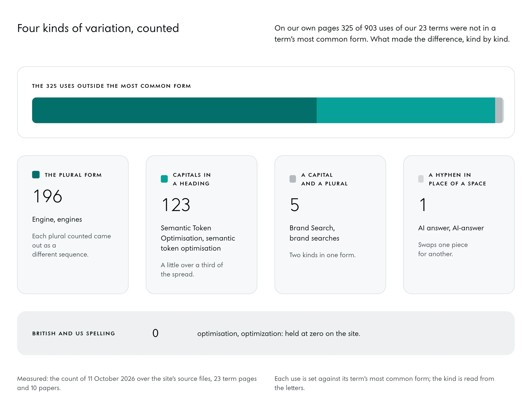
Task: Click the 'AI answer, AI-answer' example
Action: click(x=451, y=228)
